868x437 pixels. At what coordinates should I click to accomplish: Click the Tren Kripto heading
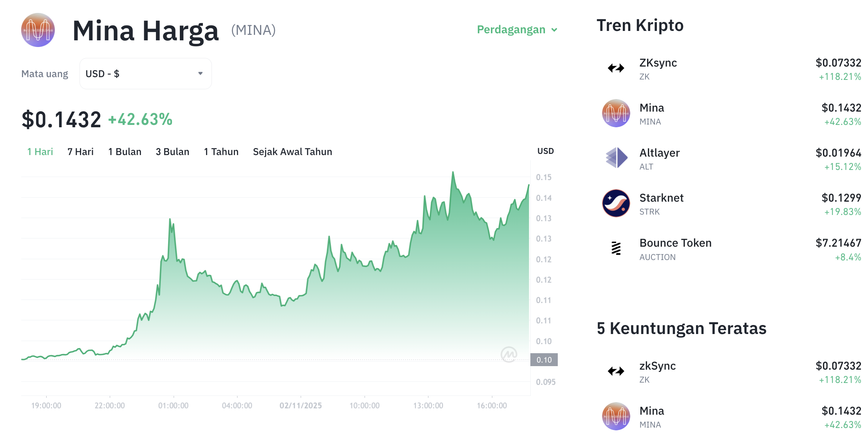tap(640, 25)
